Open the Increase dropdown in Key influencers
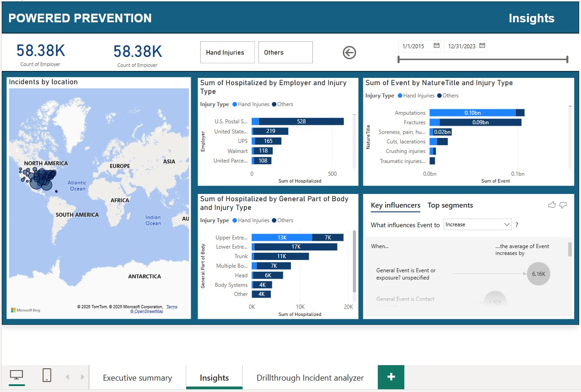Screen dimensions: 581x392 477,224
